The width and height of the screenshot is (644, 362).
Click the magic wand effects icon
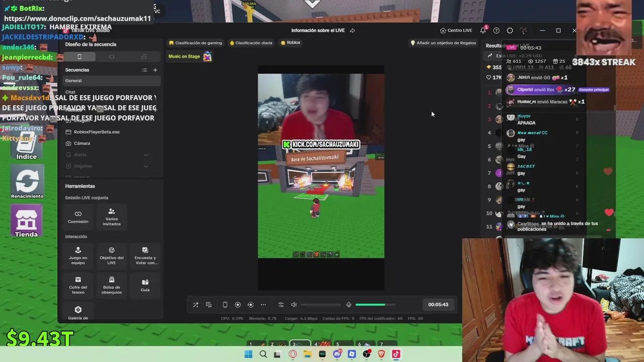pos(196,305)
